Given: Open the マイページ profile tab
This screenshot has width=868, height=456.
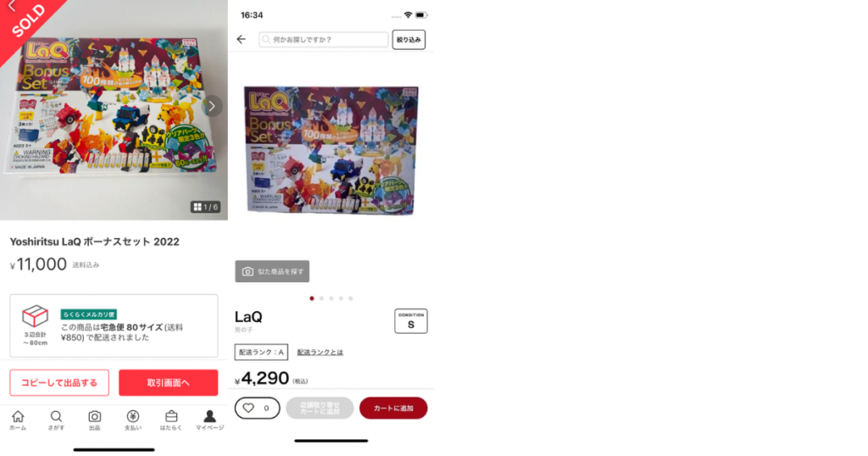Looking at the screenshot, I should pyautogui.click(x=210, y=420).
